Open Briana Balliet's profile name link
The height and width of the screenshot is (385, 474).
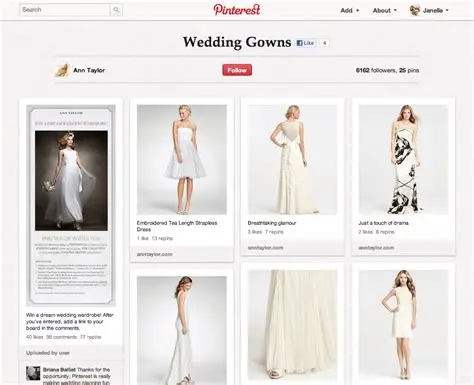59,370
